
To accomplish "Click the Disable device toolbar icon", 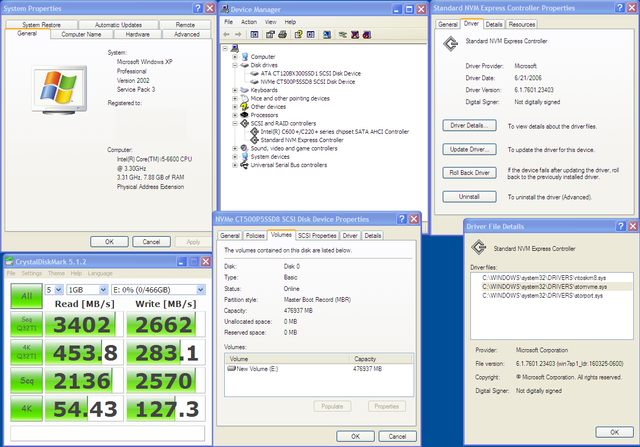I will tap(367, 35).
